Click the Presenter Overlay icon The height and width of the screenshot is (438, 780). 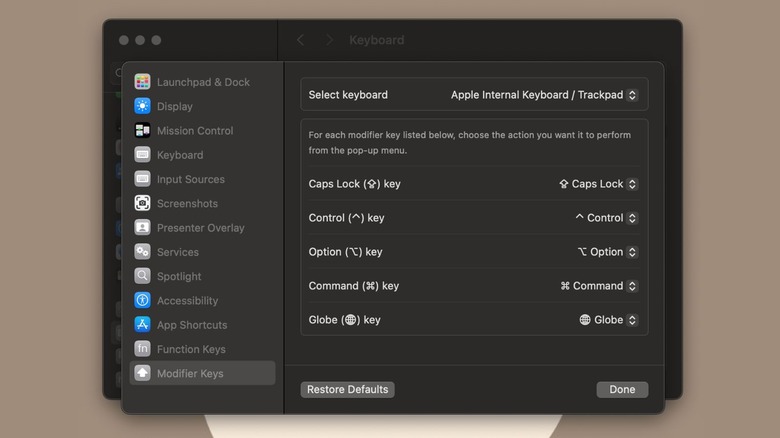(x=142, y=227)
